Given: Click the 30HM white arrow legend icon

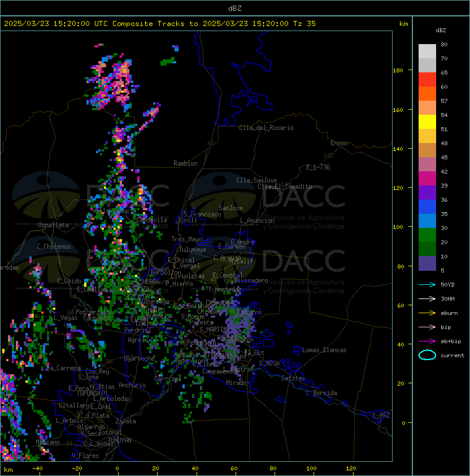Looking at the screenshot, I should coord(427,298).
